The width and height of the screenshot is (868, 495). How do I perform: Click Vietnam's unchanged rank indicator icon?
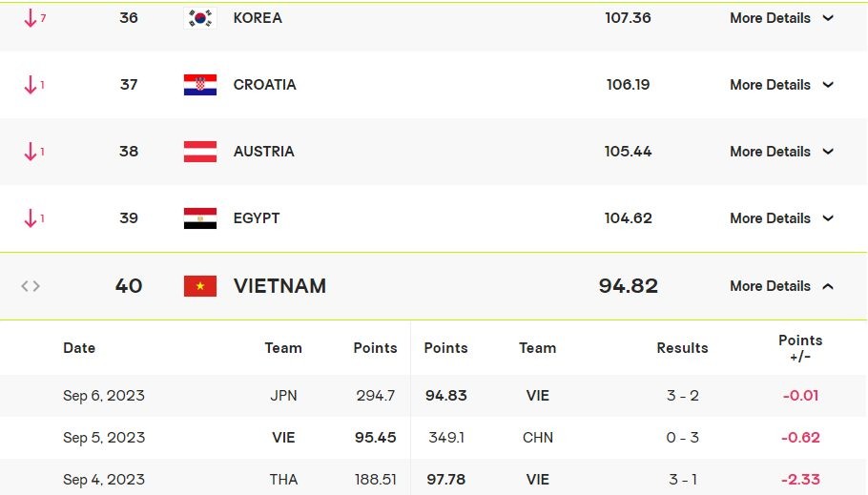pos(31,286)
